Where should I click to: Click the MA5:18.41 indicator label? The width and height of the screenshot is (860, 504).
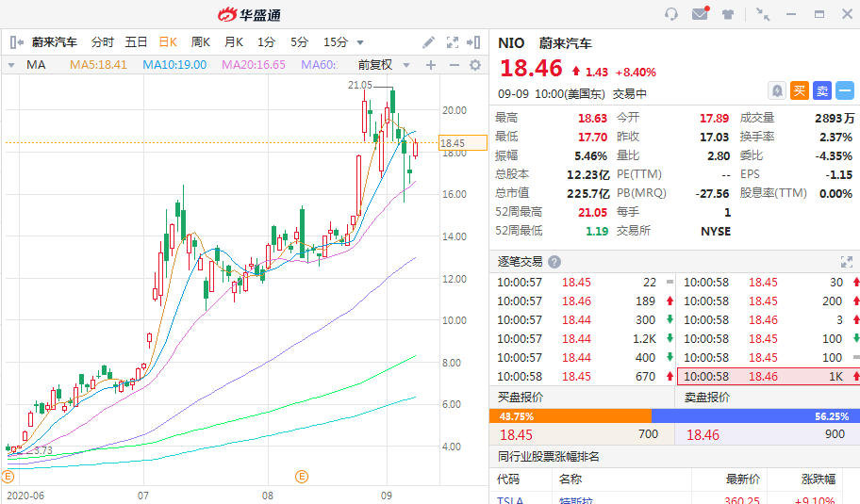pos(98,65)
